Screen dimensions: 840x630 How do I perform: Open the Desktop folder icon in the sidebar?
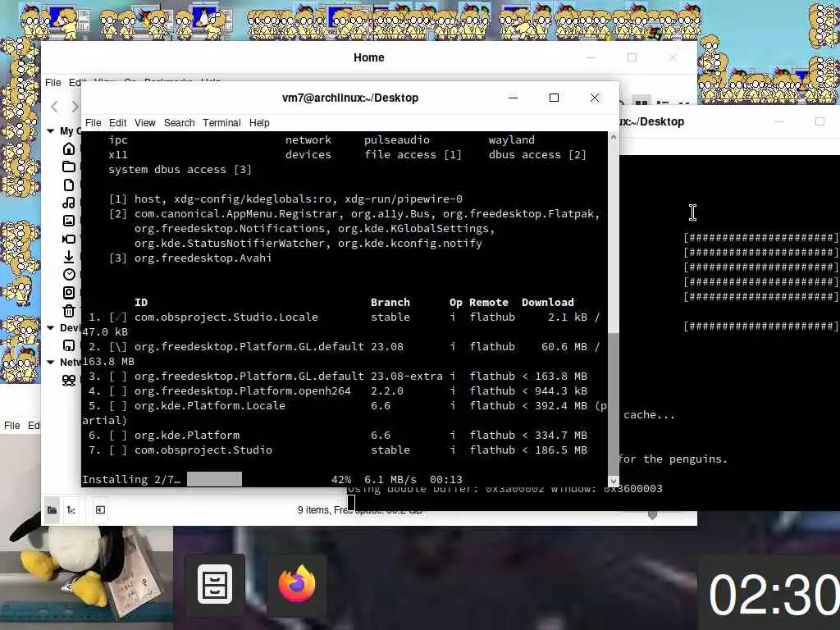[69, 167]
